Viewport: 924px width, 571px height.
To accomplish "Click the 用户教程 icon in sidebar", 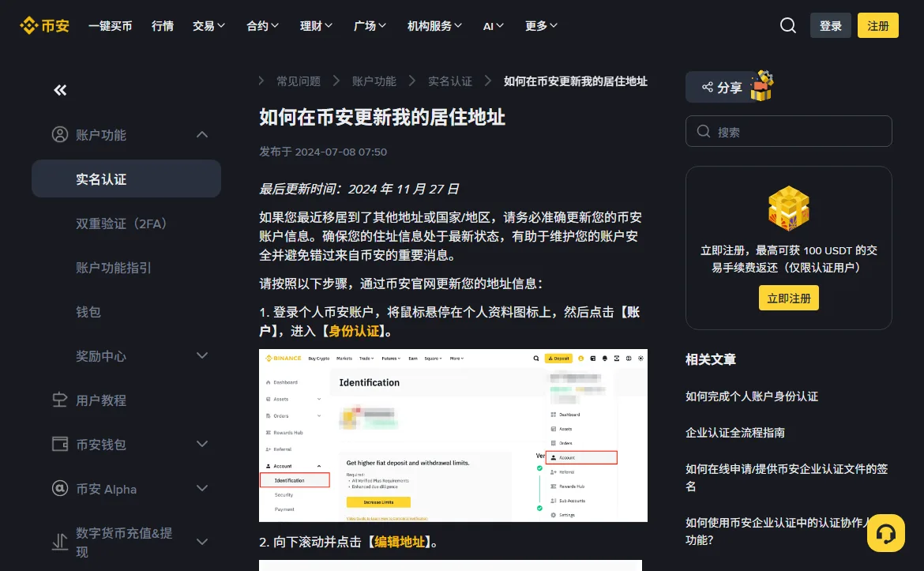I will coord(60,400).
